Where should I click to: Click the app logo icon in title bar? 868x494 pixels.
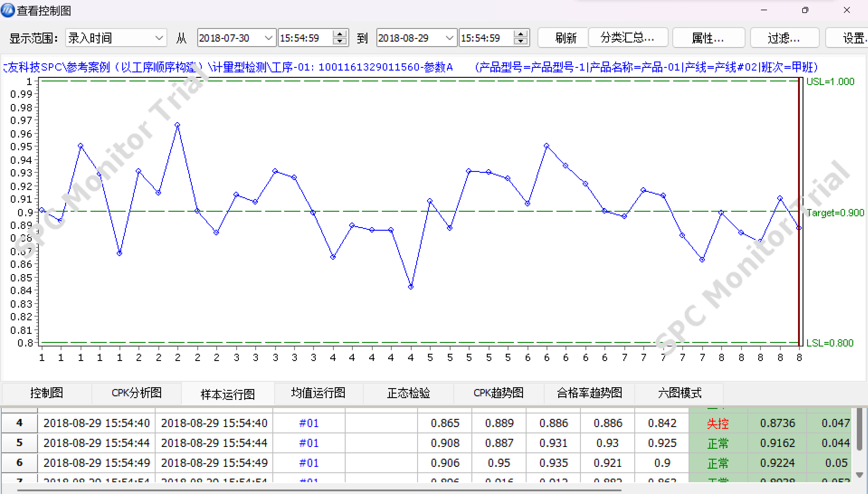pyautogui.click(x=8, y=10)
